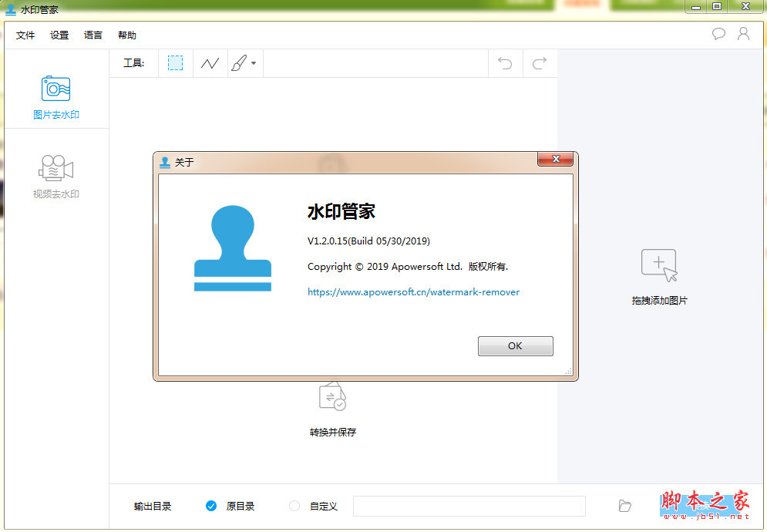
Task: Open the feedback speech bubble icon
Action: (718, 34)
